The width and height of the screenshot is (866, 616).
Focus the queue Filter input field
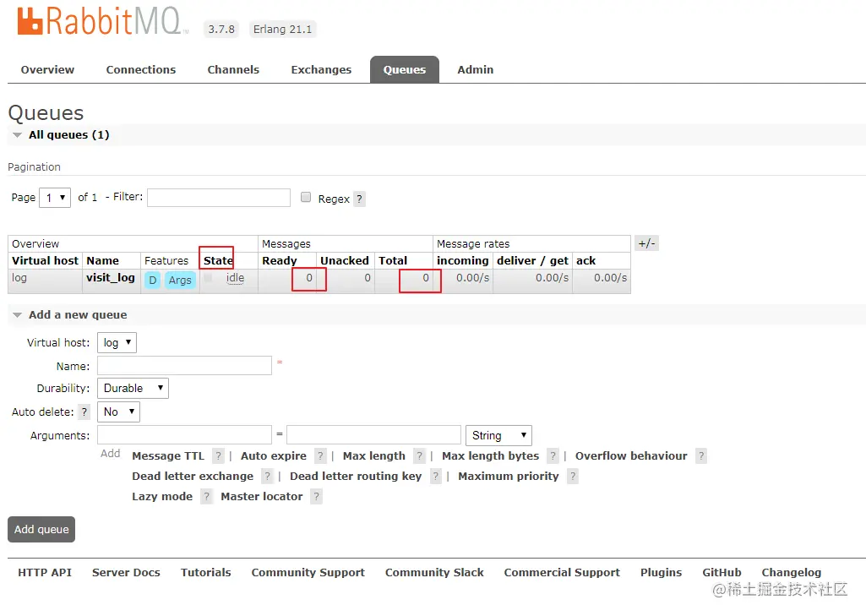point(219,197)
